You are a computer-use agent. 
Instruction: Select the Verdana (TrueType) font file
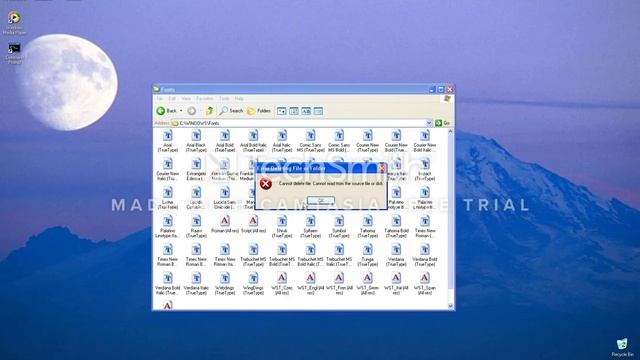pos(396,255)
